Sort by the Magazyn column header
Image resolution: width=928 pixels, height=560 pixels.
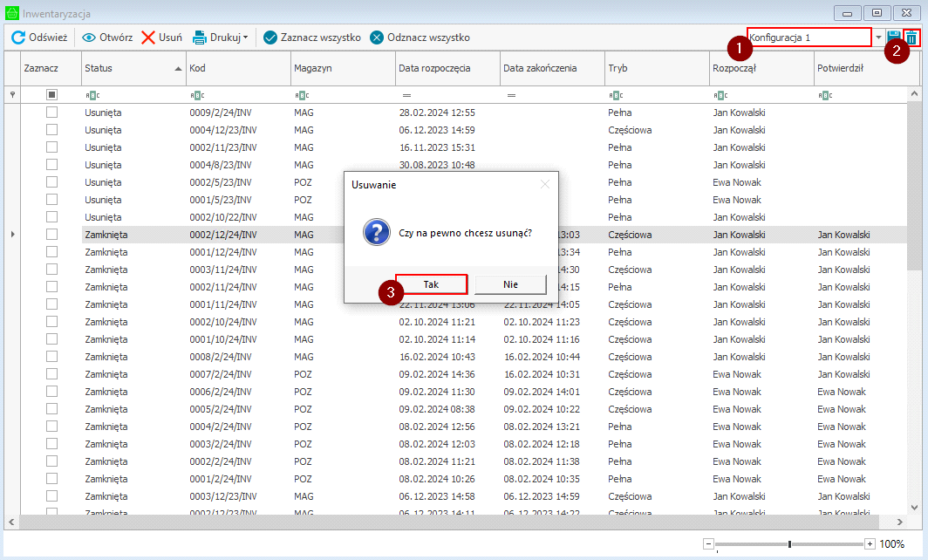pyautogui.click(x=343, y=68)
